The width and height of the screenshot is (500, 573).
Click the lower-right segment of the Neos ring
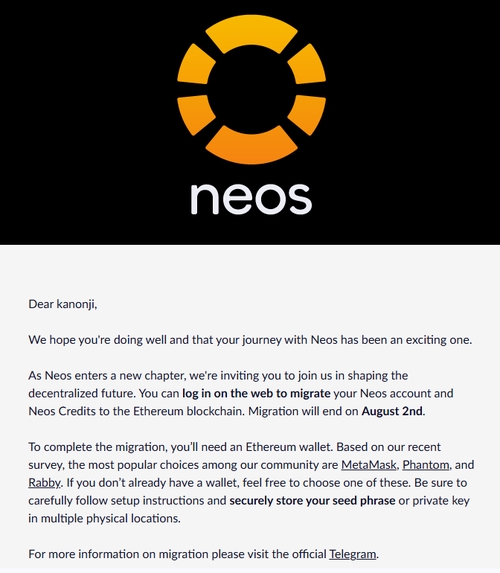307,114
